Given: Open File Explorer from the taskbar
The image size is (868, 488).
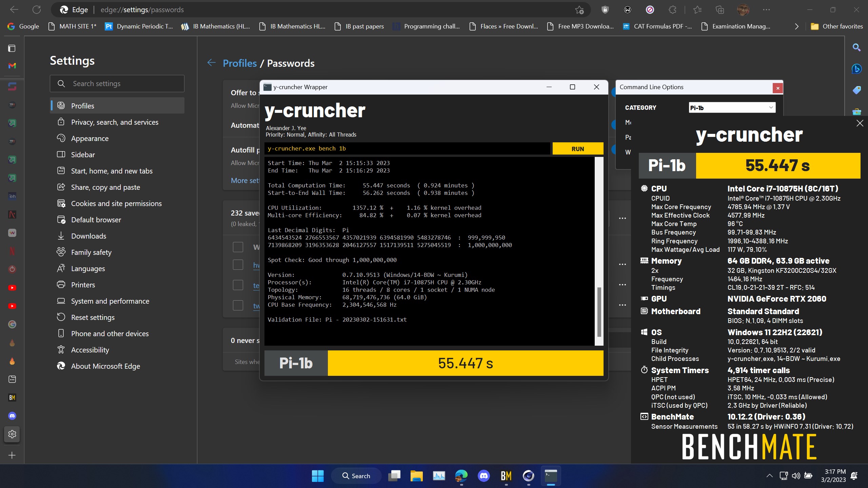Looking at the screenshot, I should coord(416,476).
